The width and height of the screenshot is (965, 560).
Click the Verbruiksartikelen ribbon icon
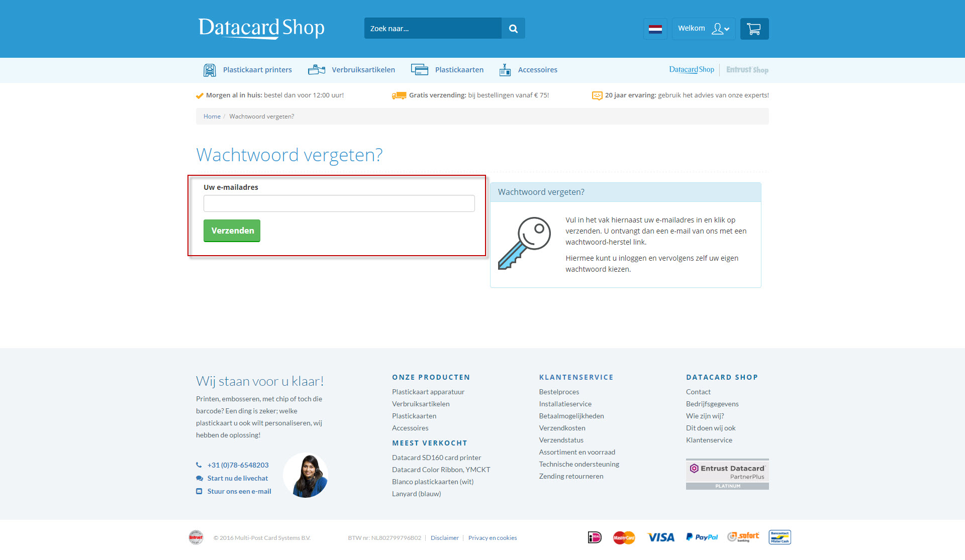[317, 70]
